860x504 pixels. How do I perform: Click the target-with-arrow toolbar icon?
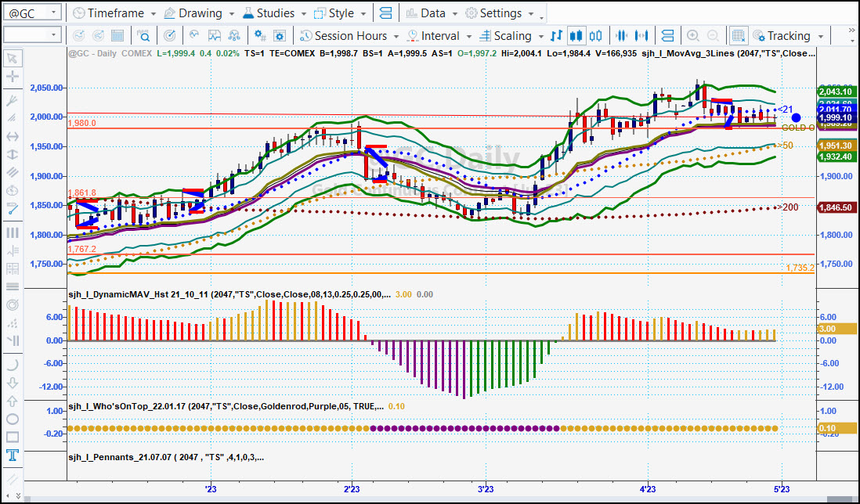(x=170, y=36)
